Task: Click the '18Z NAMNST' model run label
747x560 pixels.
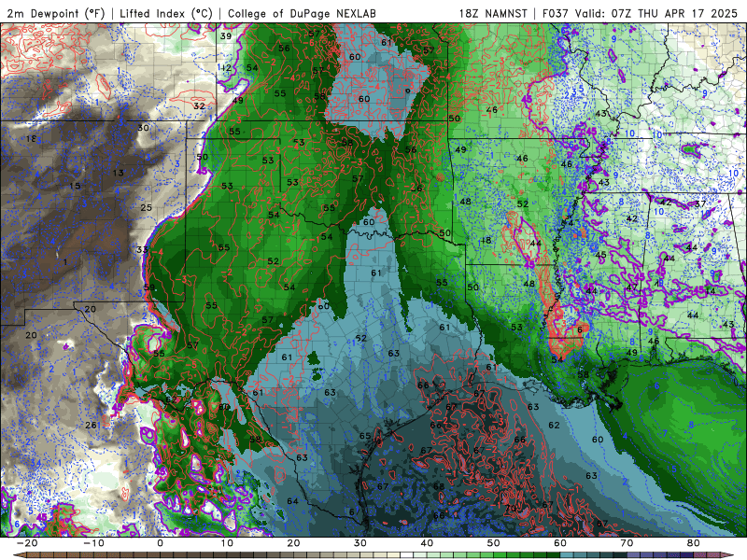Action: (493, 13)
